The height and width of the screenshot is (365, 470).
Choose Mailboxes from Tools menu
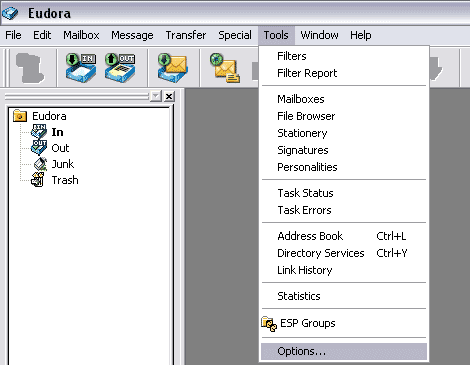coord(344,99)
